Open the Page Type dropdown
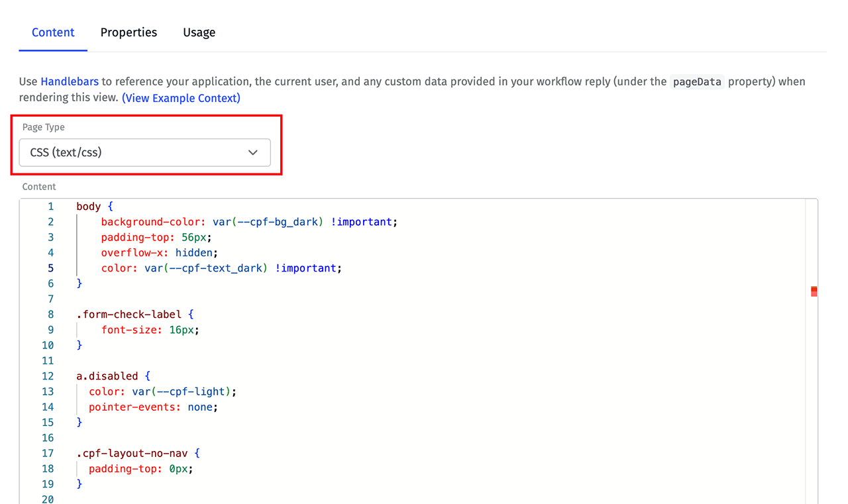This screenshot has width=848, height=504. 144,152
